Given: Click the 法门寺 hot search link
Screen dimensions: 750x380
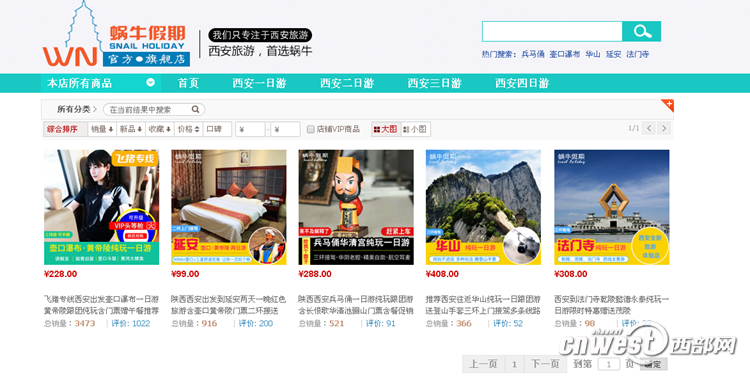Looking at the screenshot, I should 638,54.
